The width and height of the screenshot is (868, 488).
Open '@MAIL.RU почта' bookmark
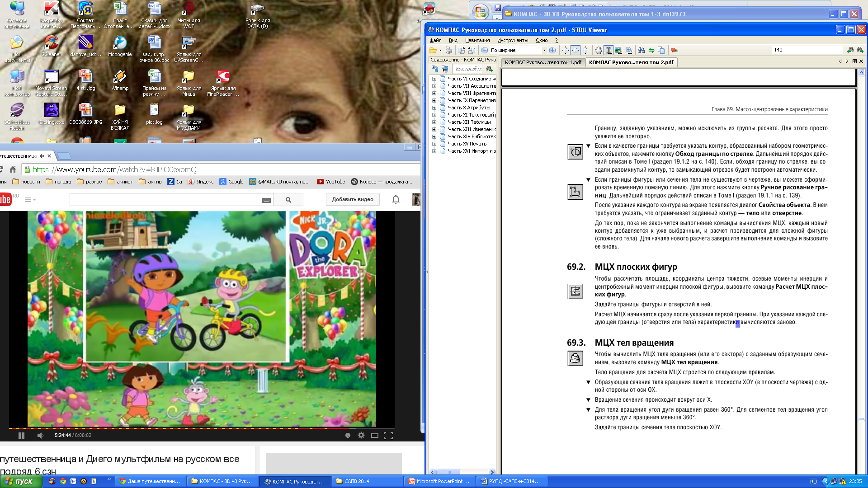tap(280, 182)
